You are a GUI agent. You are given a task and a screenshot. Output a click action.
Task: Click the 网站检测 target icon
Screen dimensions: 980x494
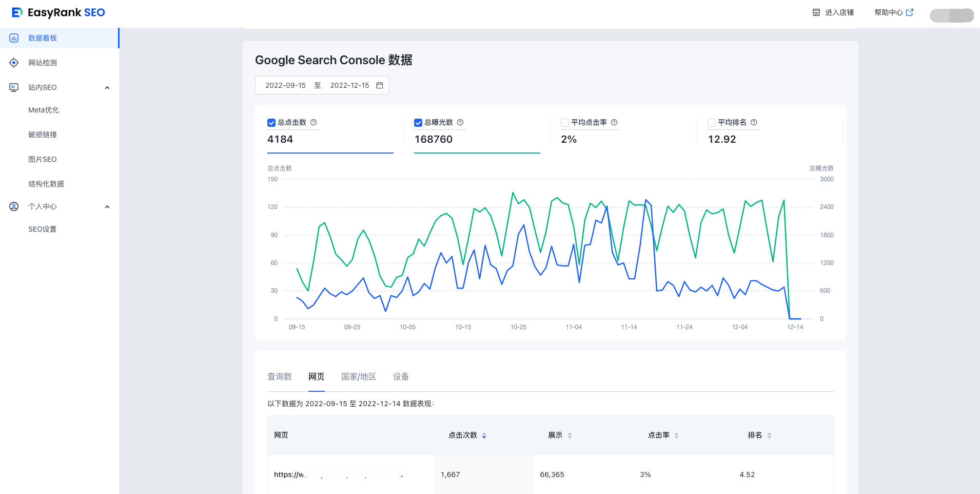(14, 63)
